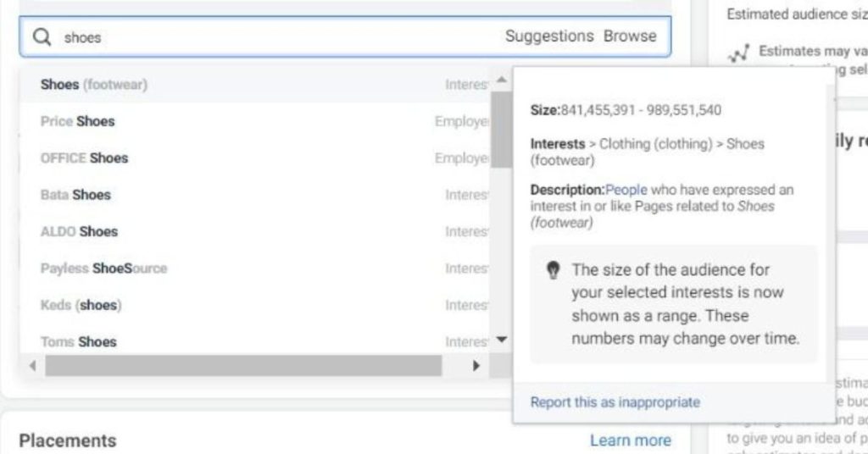Click the "People" link in description
868x454 pixels.
(626, 190)
